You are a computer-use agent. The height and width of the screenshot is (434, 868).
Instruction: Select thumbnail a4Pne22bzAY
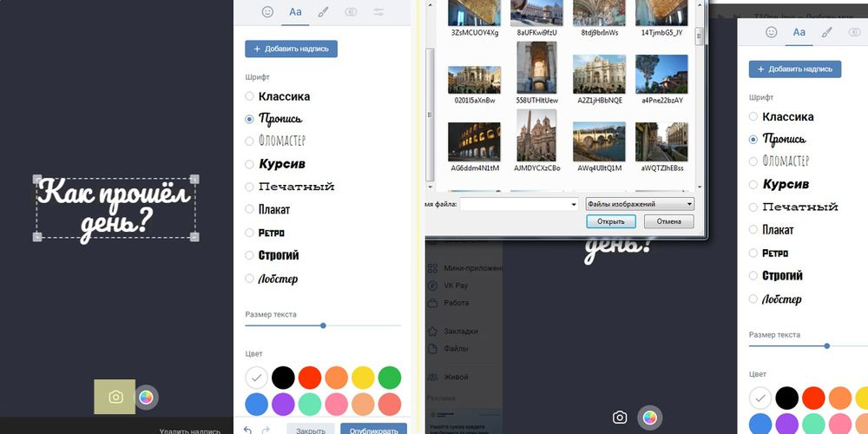(662, 74)
